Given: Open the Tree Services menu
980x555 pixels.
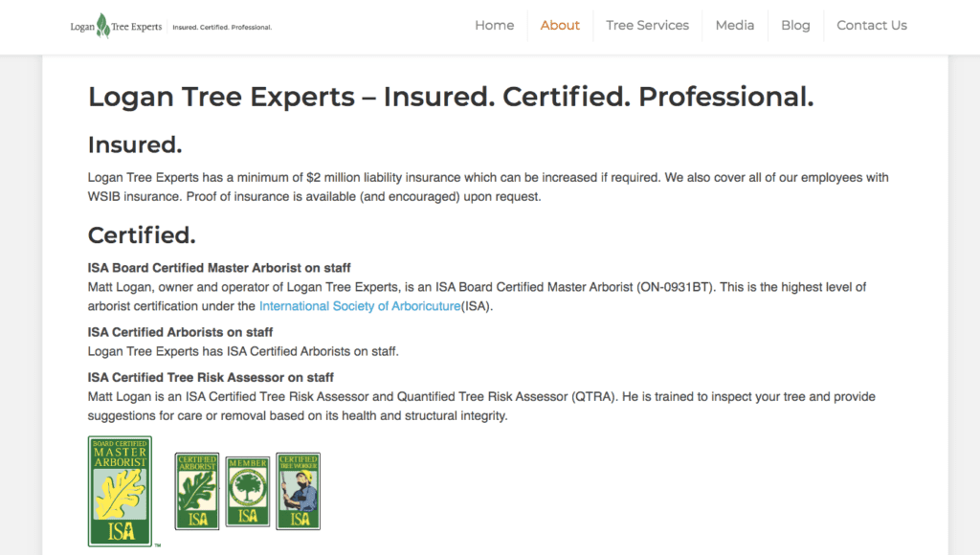Looking at the screenshot, I should [647, 26].
